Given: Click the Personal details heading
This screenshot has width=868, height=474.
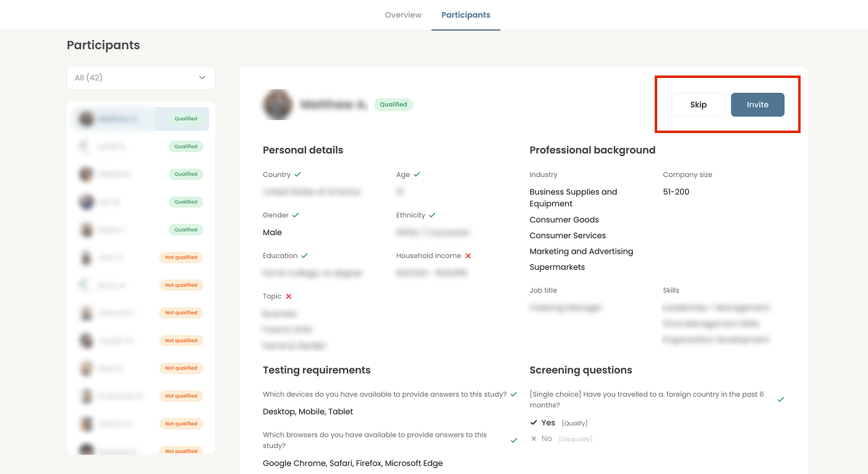Looking at the screenshot, I should pos(303,150).
